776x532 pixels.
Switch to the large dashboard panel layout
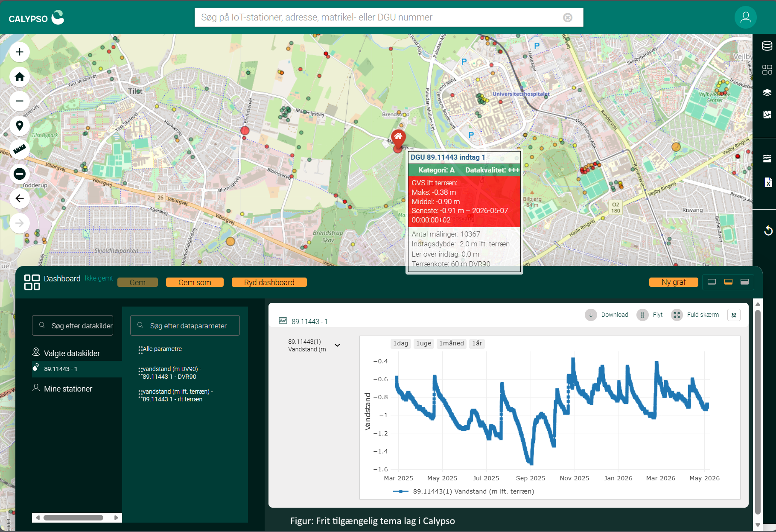point(744,282)
